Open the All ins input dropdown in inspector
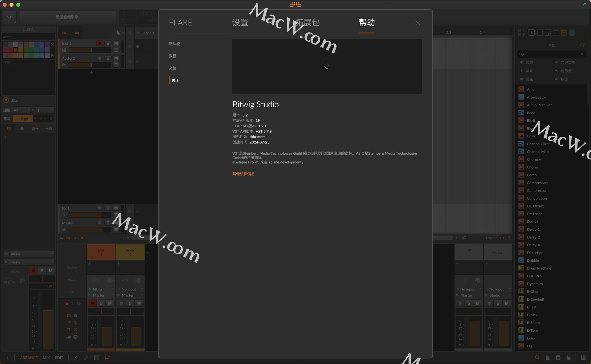The height and width of the screenshot is (364, 591). click(29, 254)
